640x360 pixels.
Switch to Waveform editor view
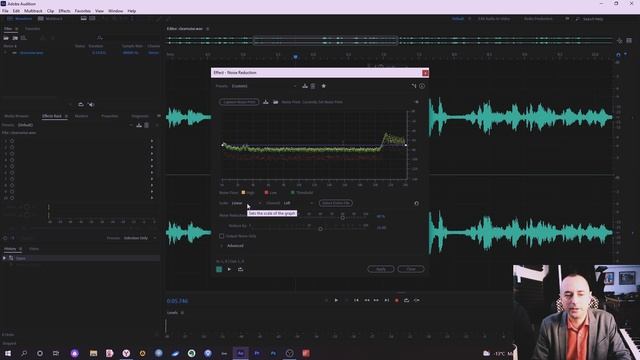(20, 19)
